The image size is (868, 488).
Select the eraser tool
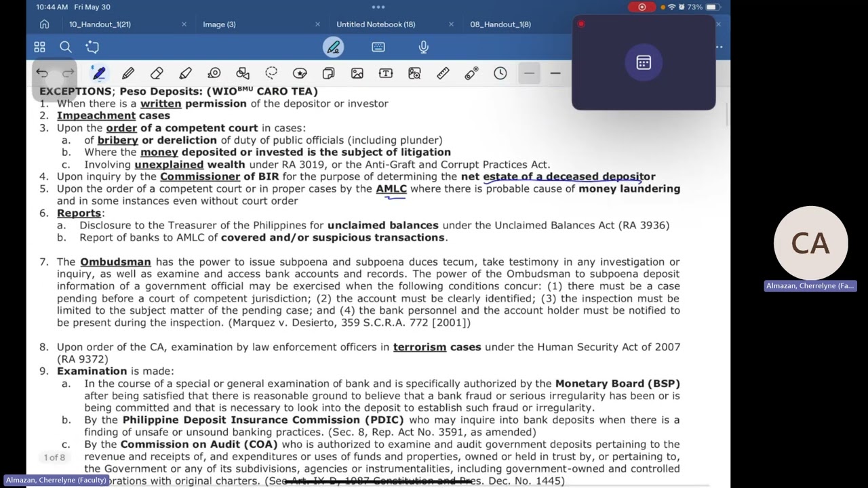pyautogui.click(x=157, y=73)
